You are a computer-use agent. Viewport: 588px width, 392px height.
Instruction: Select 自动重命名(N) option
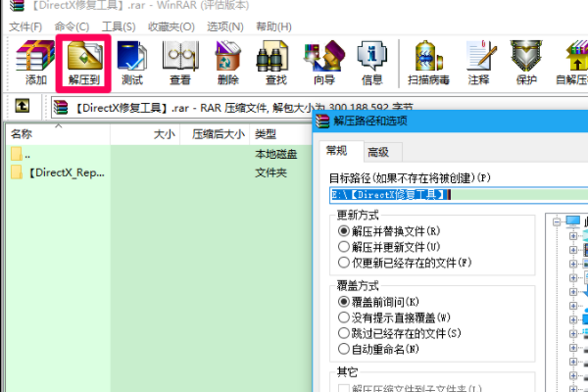pos(378,349)
